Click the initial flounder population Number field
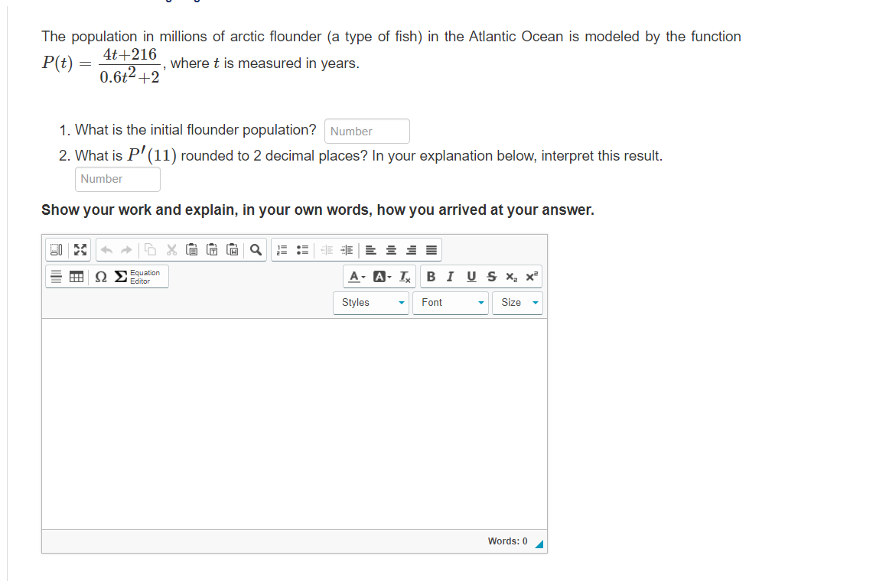Screen dimensions: 876x588 (x=366, y=131)
